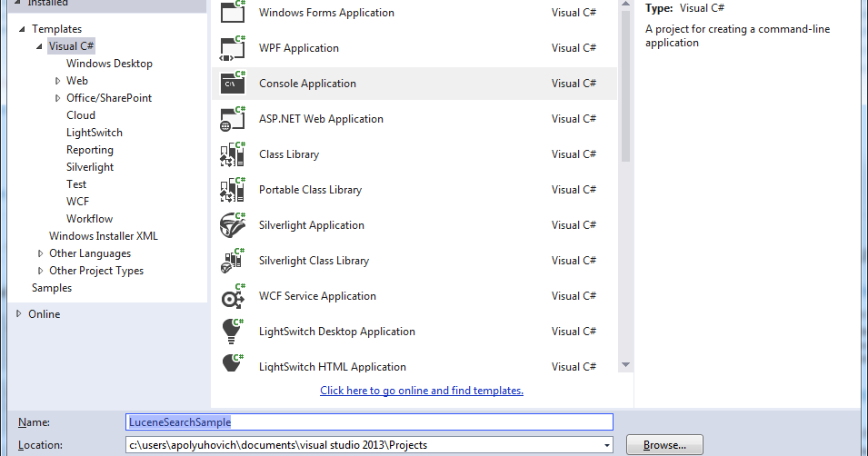This screenshot has height=456, width=868.
Task: Click the WPF Application template icon
Action: pos(233,48)
